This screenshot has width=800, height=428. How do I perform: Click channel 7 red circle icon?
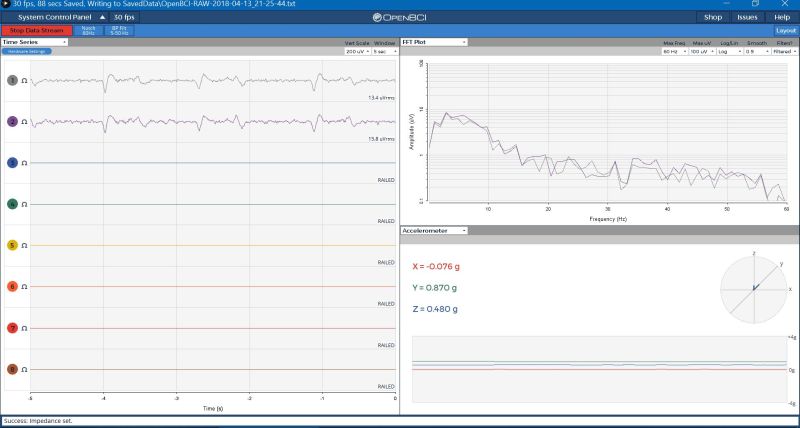12,329
